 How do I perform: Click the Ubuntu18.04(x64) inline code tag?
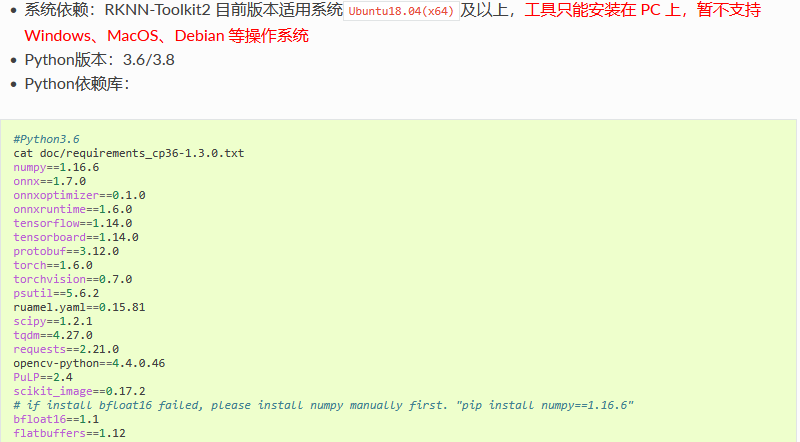[402, 11]
